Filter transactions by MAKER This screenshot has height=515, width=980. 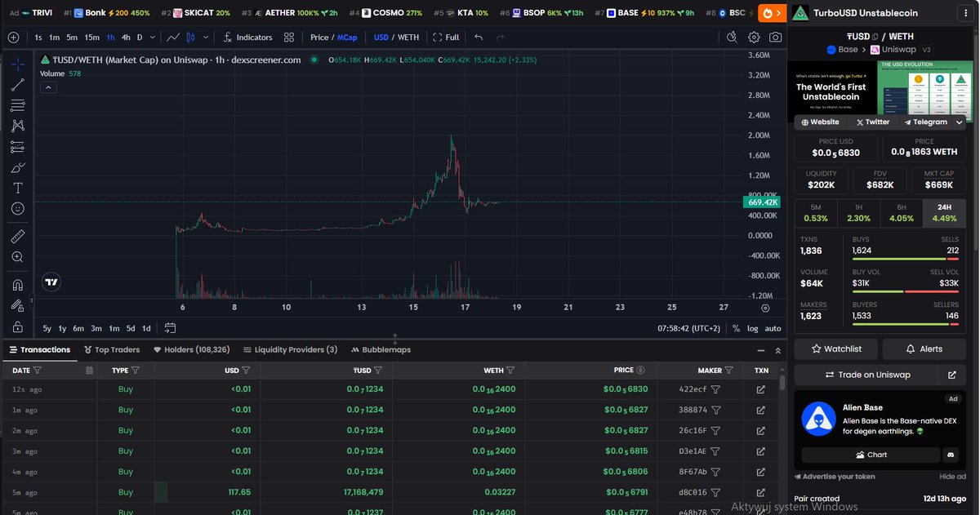729,370
